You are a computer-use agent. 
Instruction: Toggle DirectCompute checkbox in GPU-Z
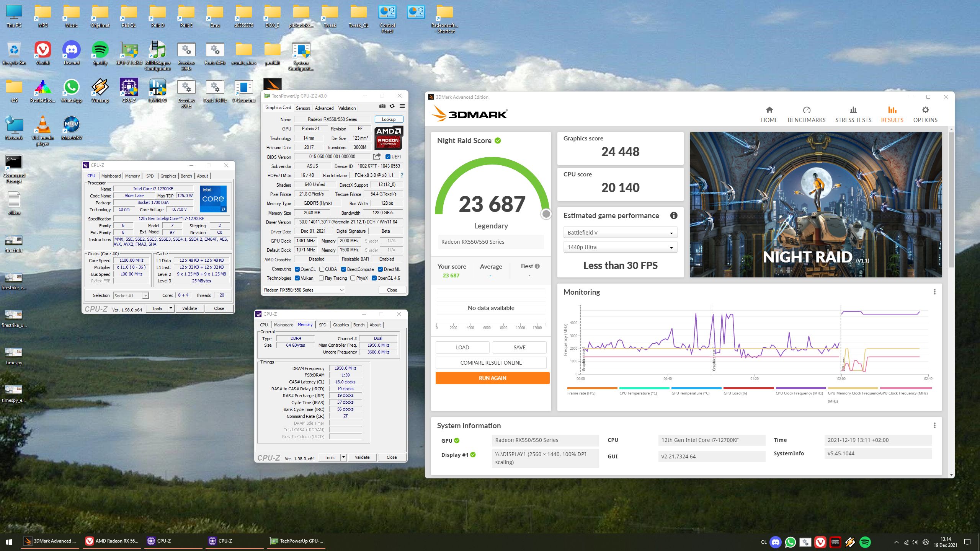[x=343, y=269]
